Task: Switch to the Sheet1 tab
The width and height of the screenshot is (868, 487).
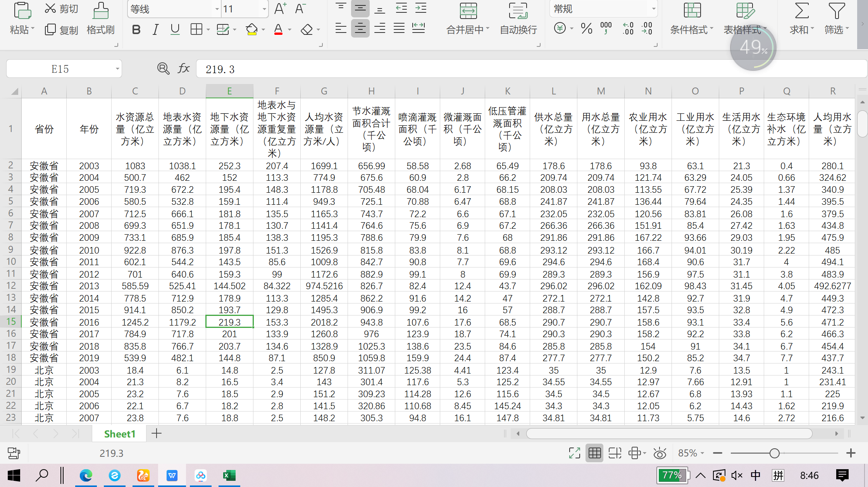Action: [119, 434]
